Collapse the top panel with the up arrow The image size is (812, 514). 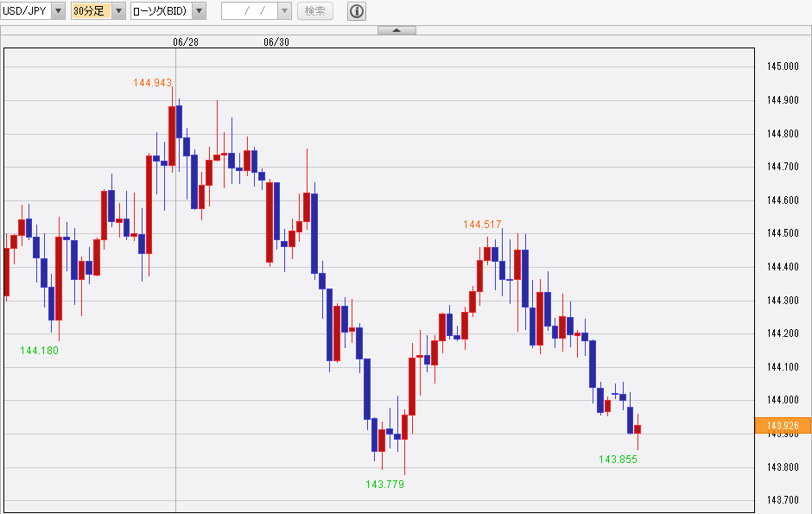pos(396,30)
